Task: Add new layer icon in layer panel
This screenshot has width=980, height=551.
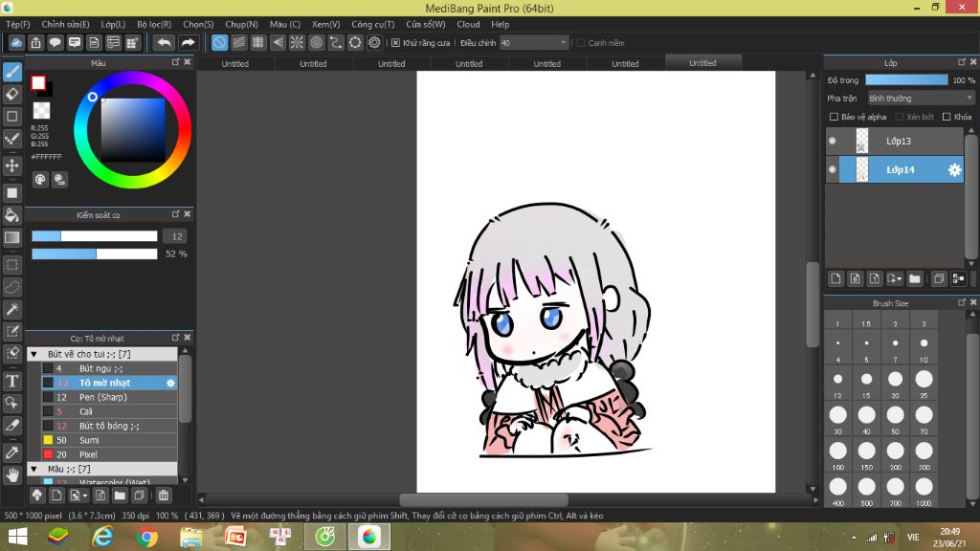Action: click(835, 278)
